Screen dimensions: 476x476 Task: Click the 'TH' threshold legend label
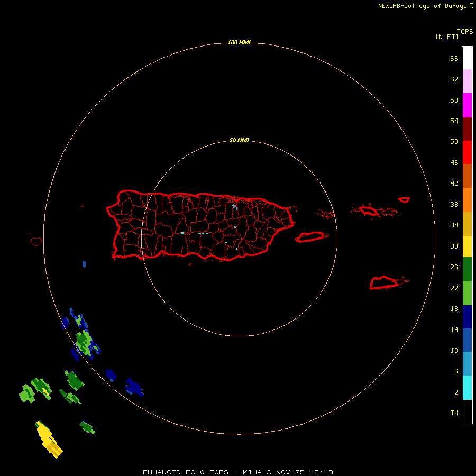tap(454, 413)
